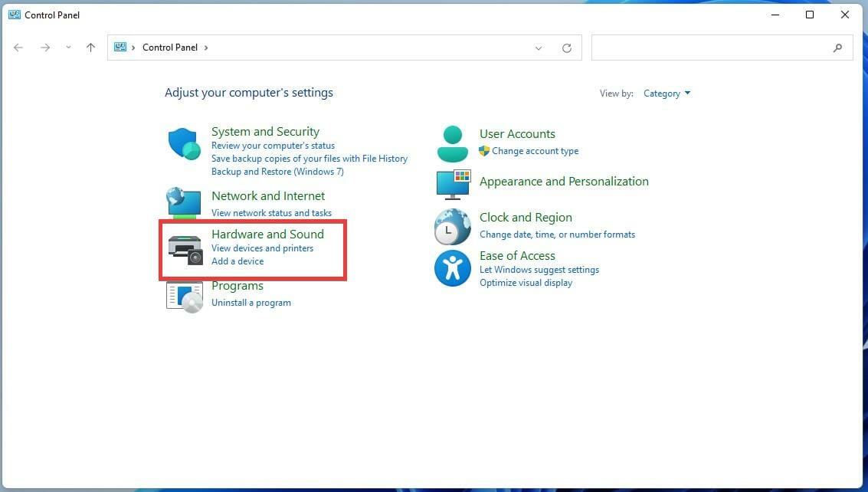Click the Clock and Region clock icon

[452, 227]
